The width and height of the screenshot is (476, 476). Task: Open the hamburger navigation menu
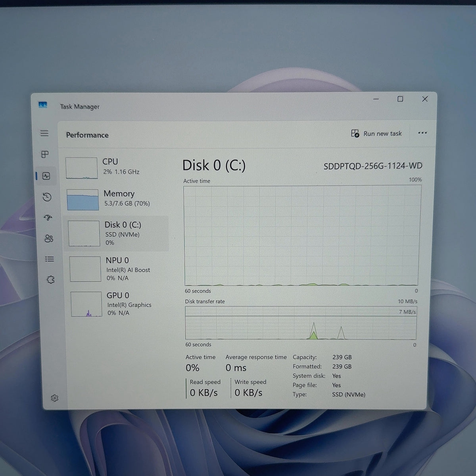pos(44,133)
